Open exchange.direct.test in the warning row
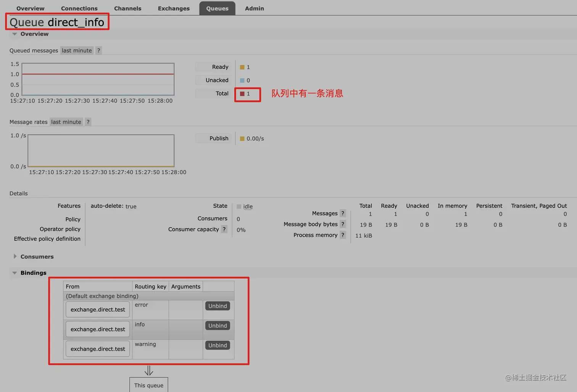The image size is (577, 392). [x=98, y=349]
